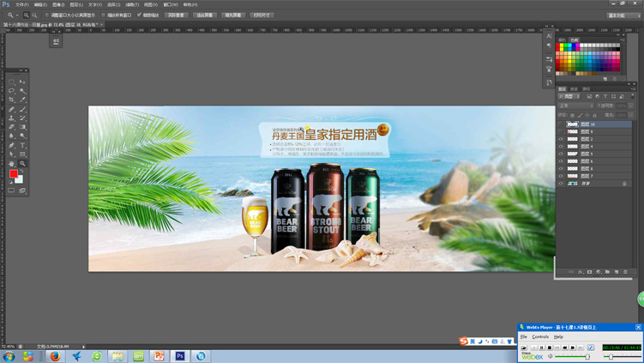The height and width of the screenshot is (363, 644).
Task: Open layer fill dropdown arrow
Action: 631,115
